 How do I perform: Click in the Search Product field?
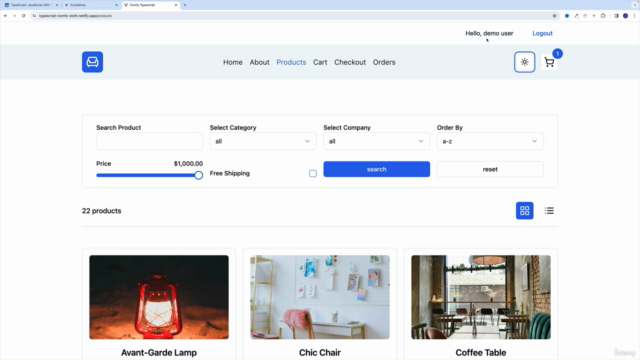149,141
